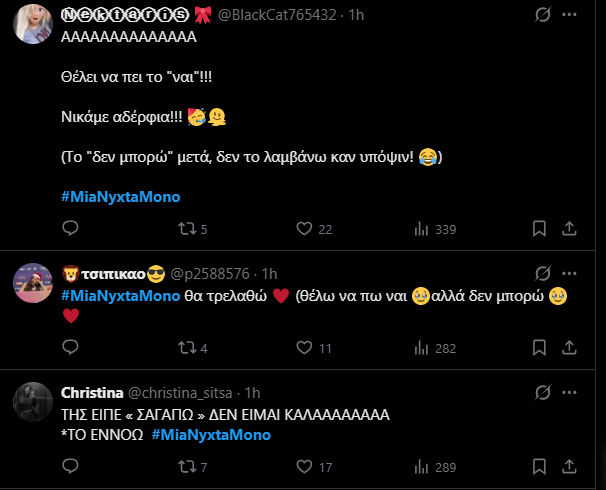Image resolution: width=606 pixels, height=490 pixels.
Task: Open the p2588576 profile avatar
Action: click(x=33, y=285)
